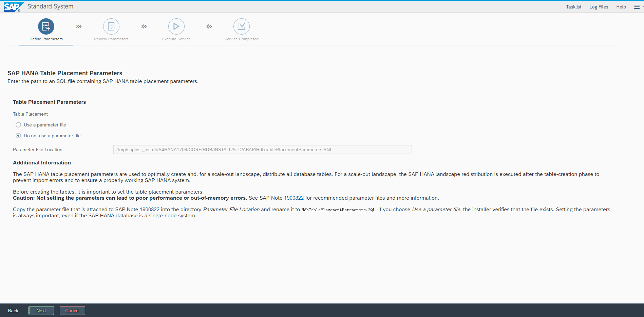This screenshot has width=644, height=317.
Task: Open SAP Note 1900822 link in caution line
Action: tap(294, 198)
